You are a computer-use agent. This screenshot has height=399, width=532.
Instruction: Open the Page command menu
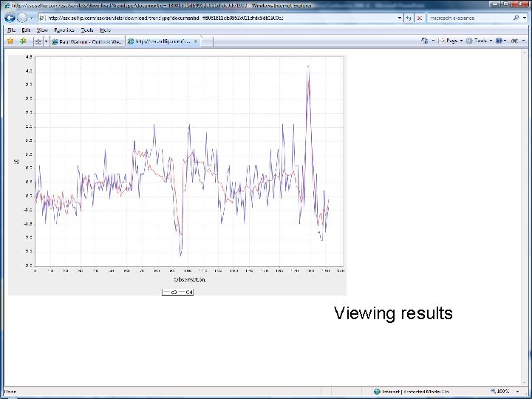click(x=451, y=41)
